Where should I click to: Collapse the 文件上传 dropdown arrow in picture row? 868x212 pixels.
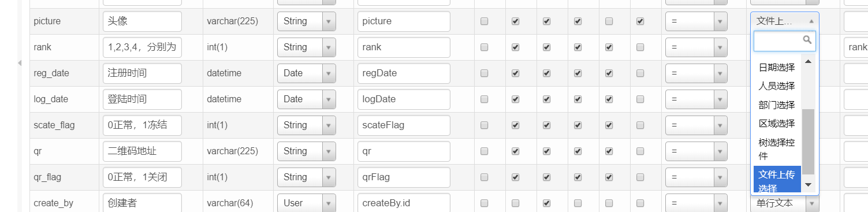tap(811, 21)
